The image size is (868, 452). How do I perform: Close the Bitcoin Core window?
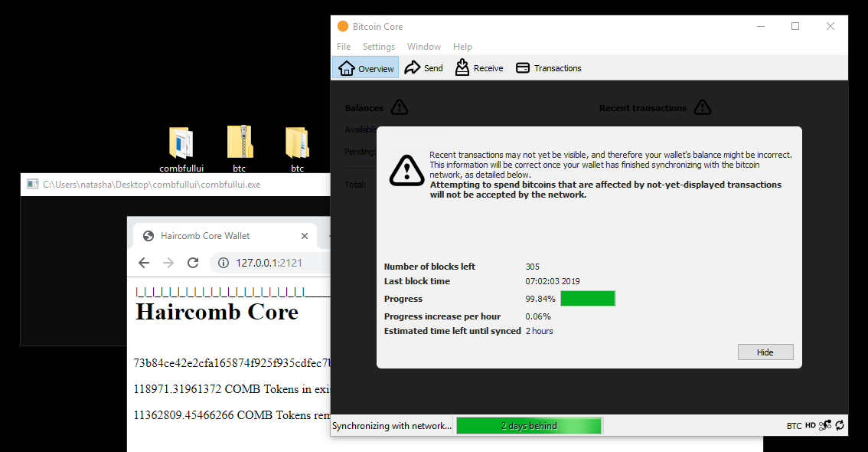(830, 26)
